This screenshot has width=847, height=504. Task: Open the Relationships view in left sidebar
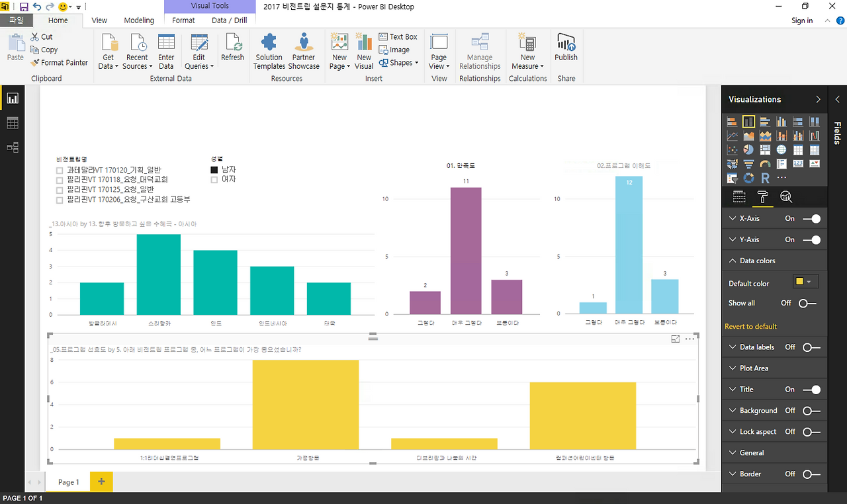pos(13,147)
